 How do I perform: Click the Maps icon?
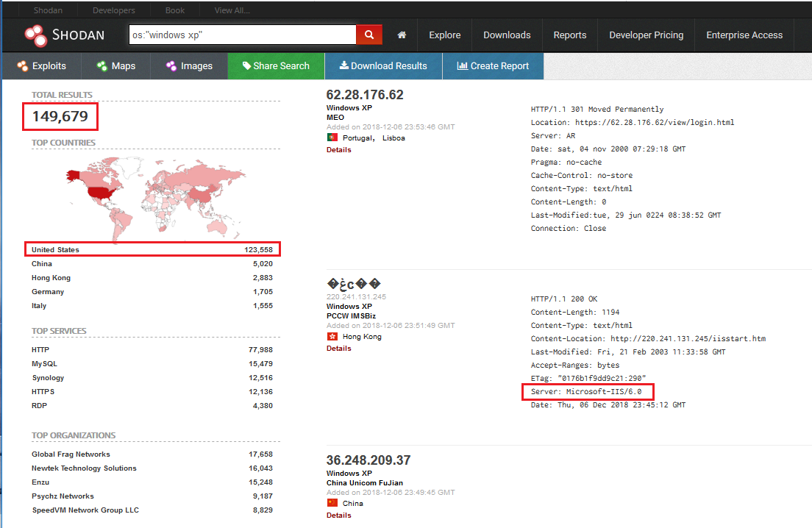(102, 65)
